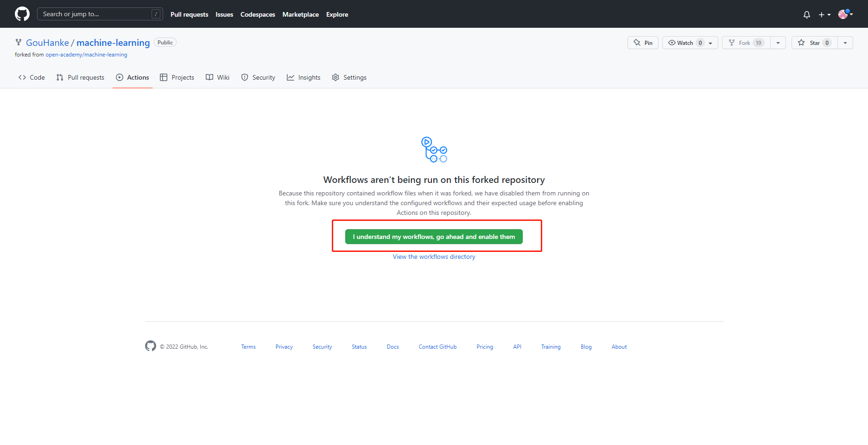Switch to the repository Pull requests tab
Viewport: 868px width, 445px height.
click(x=80, y=77)
